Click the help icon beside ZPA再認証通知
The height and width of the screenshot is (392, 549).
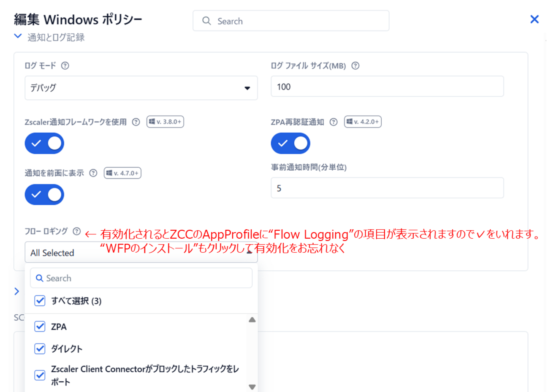334,122
